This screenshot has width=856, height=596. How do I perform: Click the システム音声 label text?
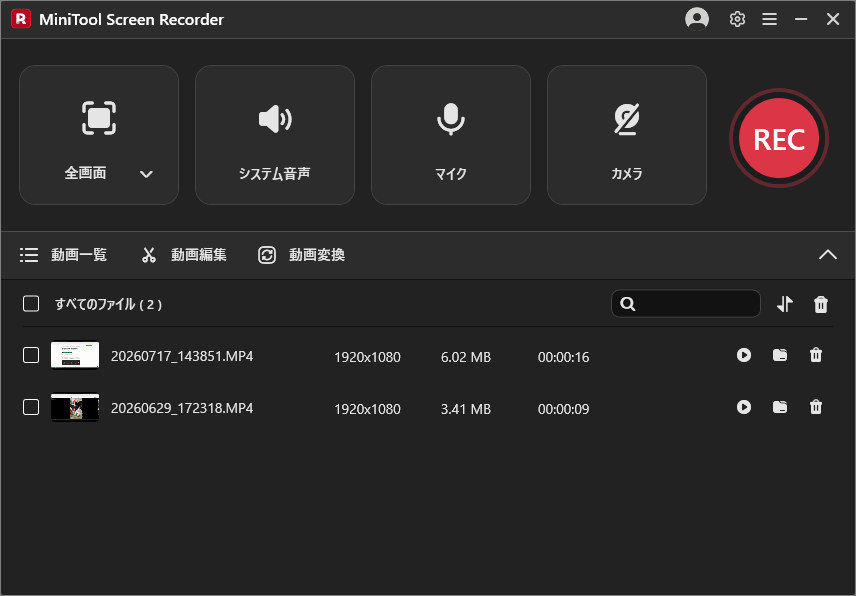pyautogui.click(x=275, y=174)
